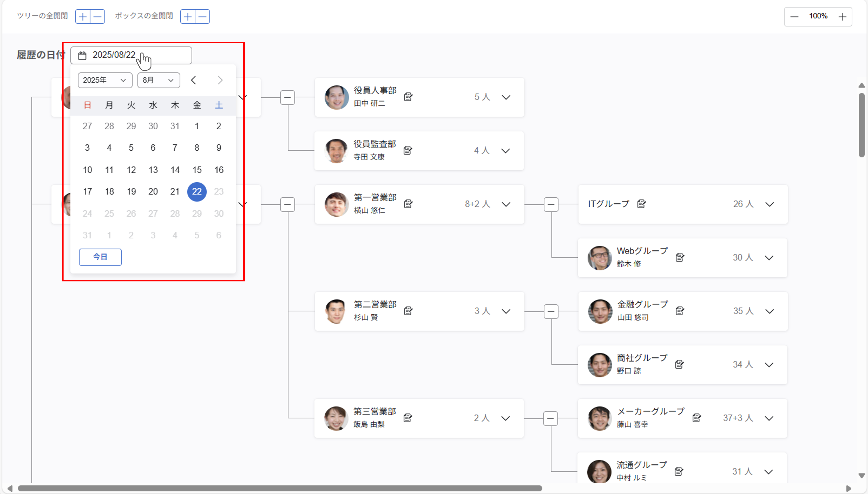
Task: Collapse the branch node before 金融グループ
Action: pyautogui.click(x=551, y=311)
